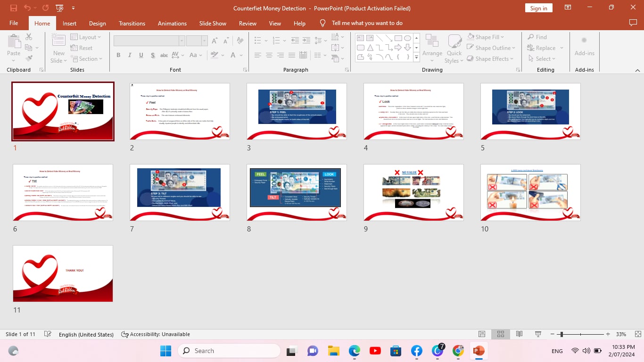Open the Customize Quick Access Toolbar dropdown
This screenshot has height=362, width=644.
73,8
